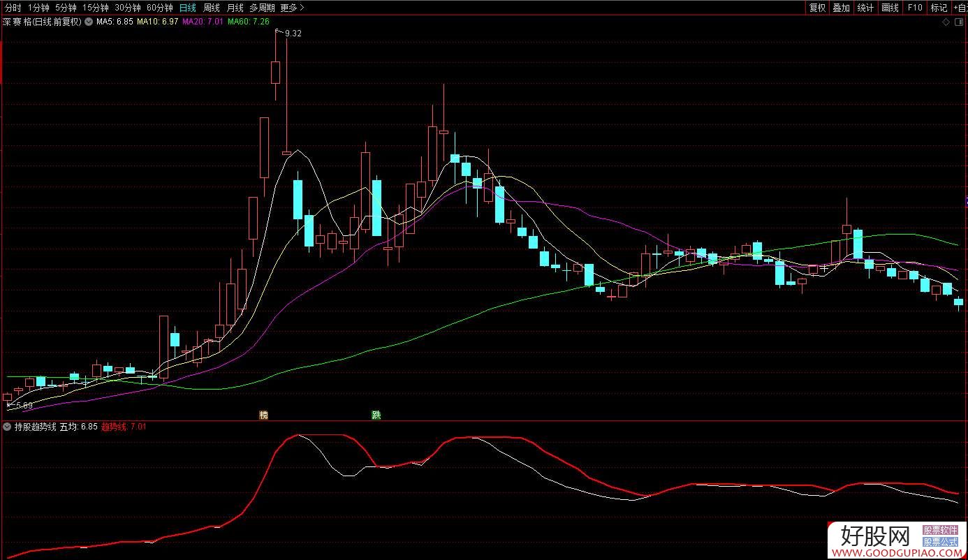Open the 画线 drawing tools

[x=890, y=8]
